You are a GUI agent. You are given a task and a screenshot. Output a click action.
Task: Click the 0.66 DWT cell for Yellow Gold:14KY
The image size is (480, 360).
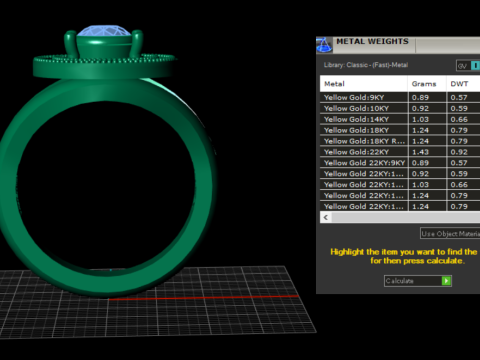(x=463, y=119)
